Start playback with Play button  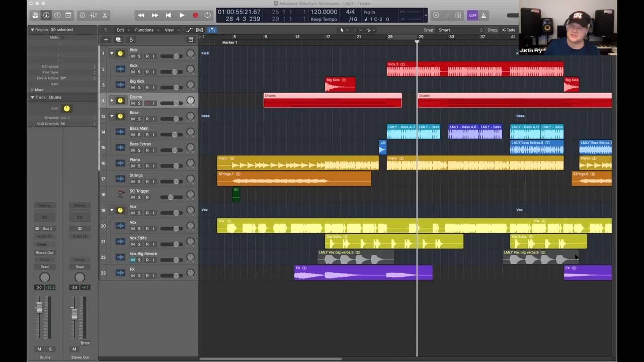182,16
